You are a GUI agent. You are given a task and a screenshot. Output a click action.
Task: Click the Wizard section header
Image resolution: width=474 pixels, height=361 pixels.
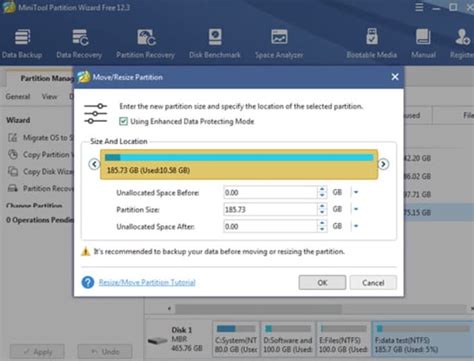click(x=18, y=120)
